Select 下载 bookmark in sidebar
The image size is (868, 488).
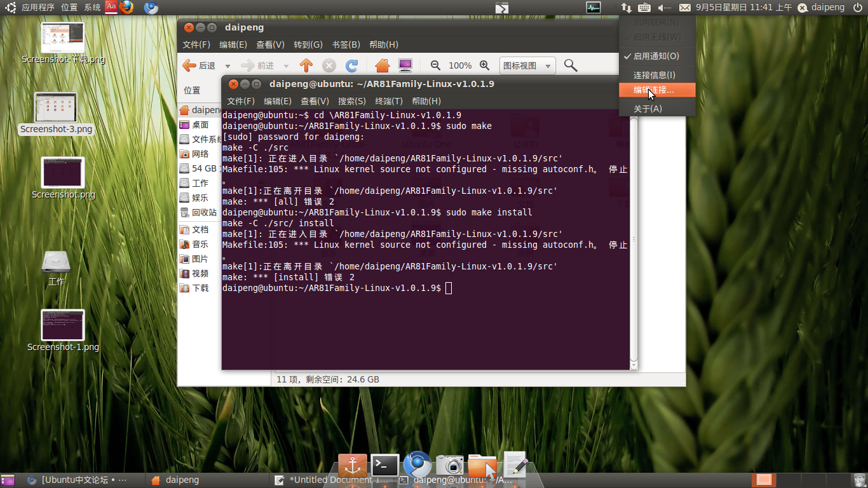pos(200,288)
